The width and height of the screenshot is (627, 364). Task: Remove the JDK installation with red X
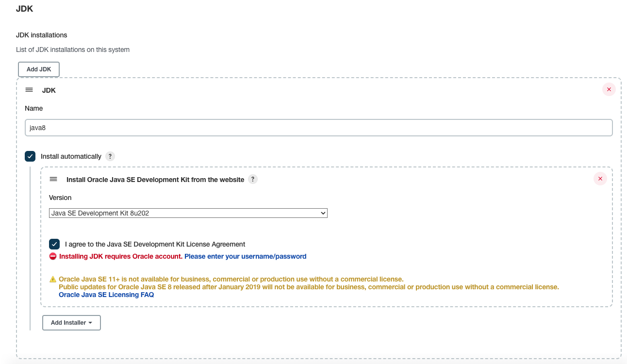(609, 89)
